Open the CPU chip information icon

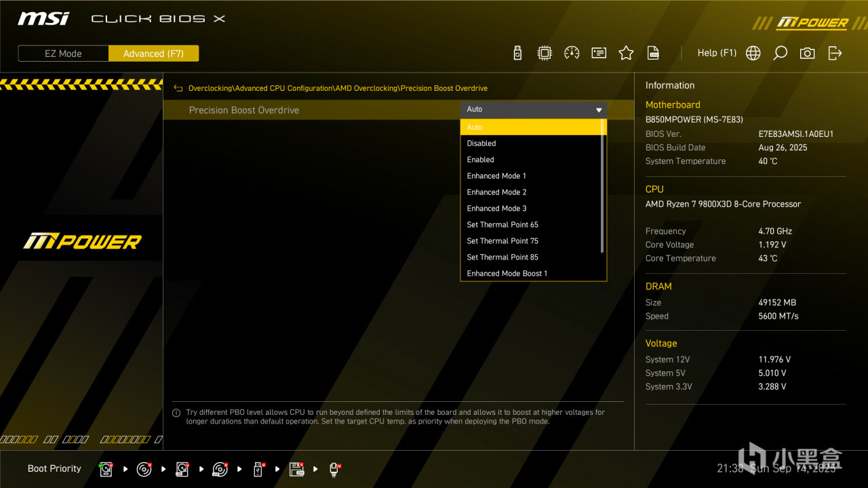click(545, 53)
